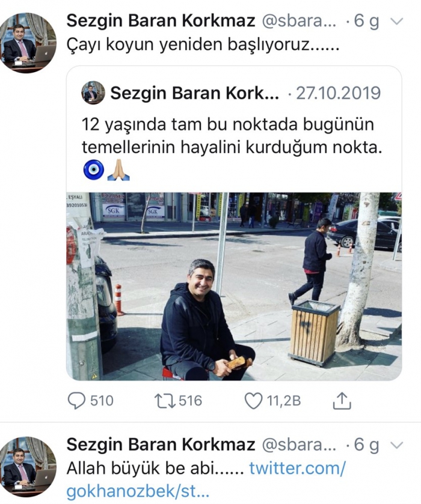Like the tweet with the heart icon
The height and width of the screenshot is (504, 421).
coord(254,401)
